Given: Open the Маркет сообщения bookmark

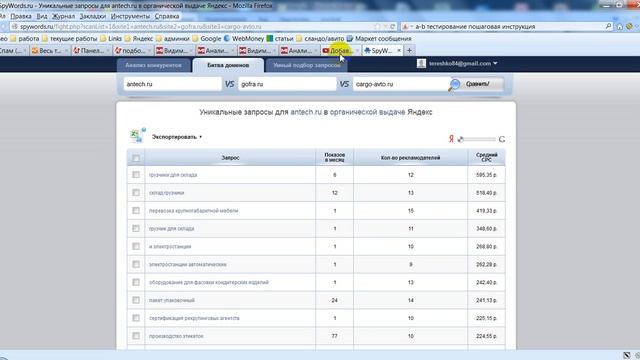Looking at the screenshot, I should [379, 38].
